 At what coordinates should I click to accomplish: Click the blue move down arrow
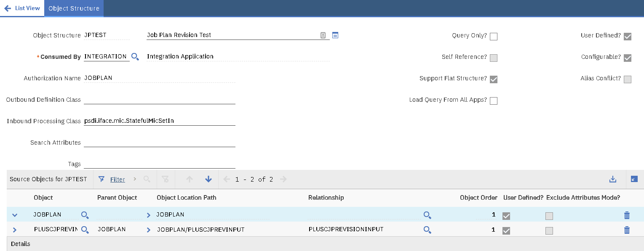click(208, 179)
